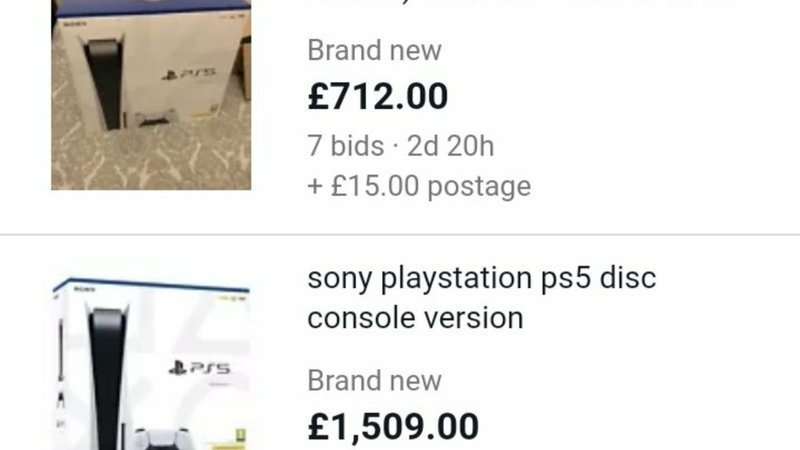Screen dimensions: 800x450
Task: Click 'Brand new' above the £1,509.00 price
Action: (x=374, y=381)
